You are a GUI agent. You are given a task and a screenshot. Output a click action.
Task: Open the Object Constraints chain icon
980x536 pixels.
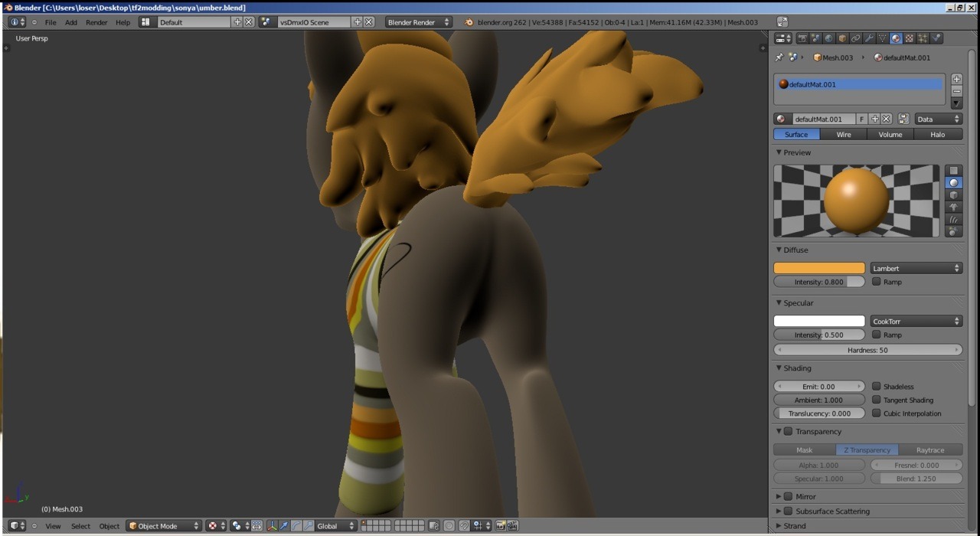pos(856,38)
